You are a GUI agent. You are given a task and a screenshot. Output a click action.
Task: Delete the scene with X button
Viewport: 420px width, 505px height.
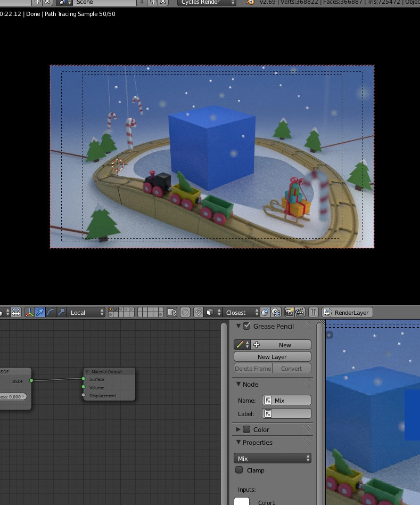click(163, 2)
